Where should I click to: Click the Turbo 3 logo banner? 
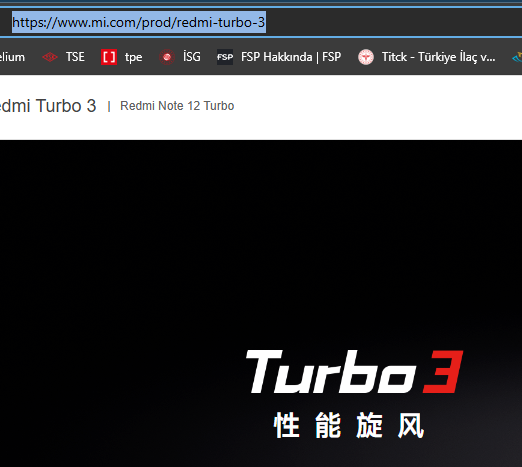click(354, 372)
